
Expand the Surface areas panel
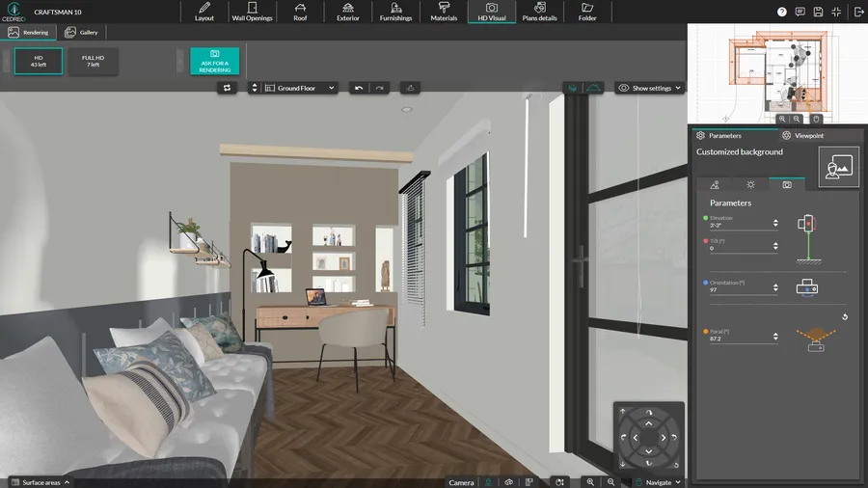(41, 482)
